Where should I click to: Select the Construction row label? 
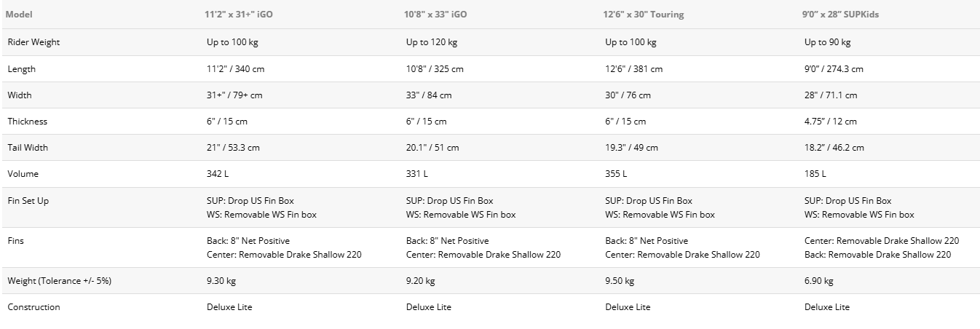[x=33, y=307]
